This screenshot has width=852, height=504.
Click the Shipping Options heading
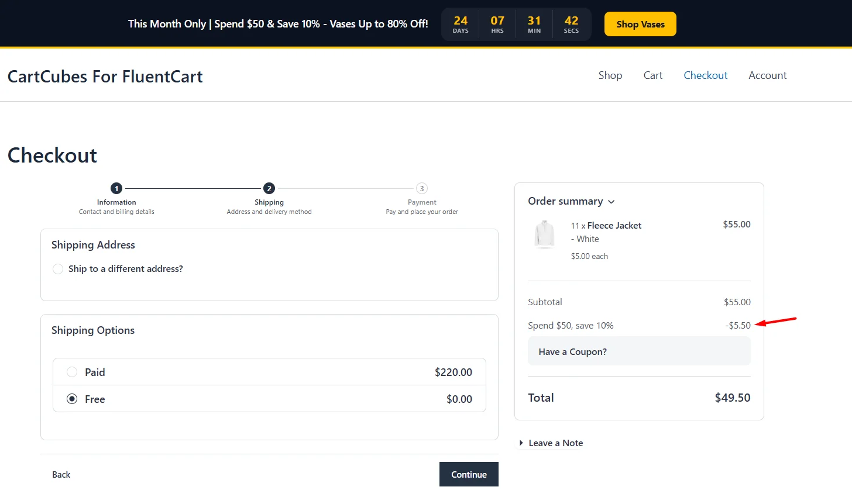pyautogui.click(x=93, y=330)
